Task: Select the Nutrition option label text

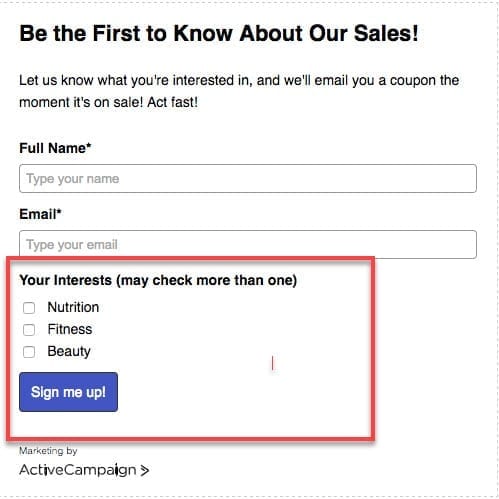Action: (73, 307)
